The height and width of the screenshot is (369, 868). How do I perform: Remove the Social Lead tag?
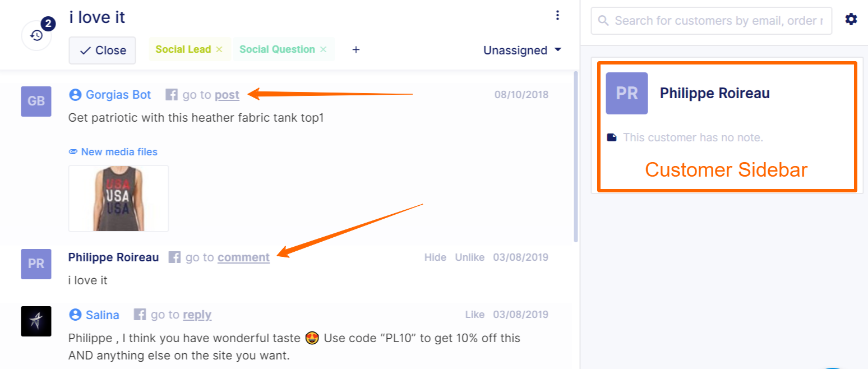click(x=219, y=49)
